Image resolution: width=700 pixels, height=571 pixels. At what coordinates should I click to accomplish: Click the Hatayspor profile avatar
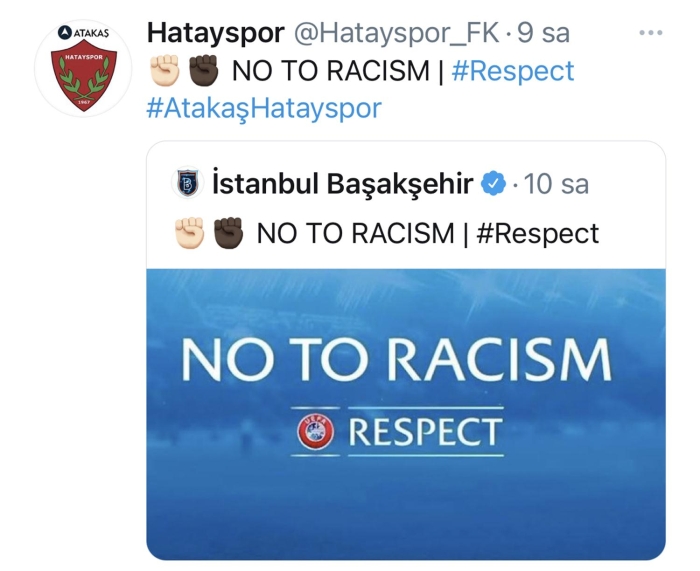click(x=84, y=68)
